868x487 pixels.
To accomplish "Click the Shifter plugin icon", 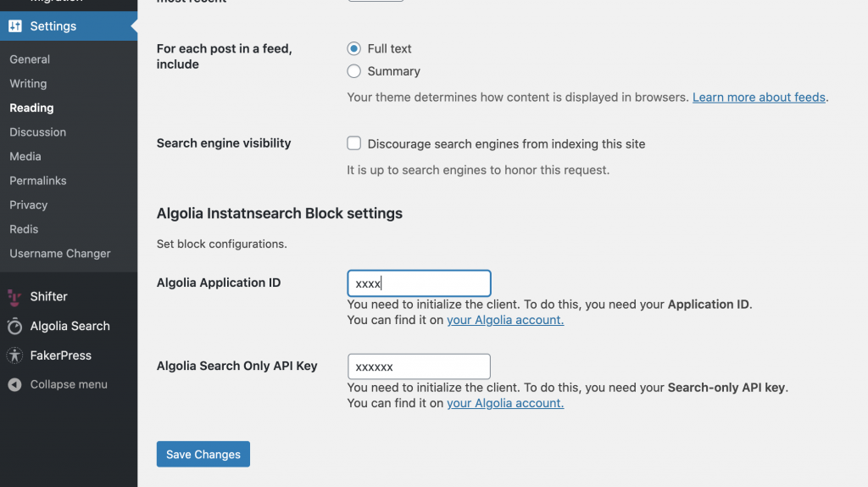I will (x=15, y=297).
